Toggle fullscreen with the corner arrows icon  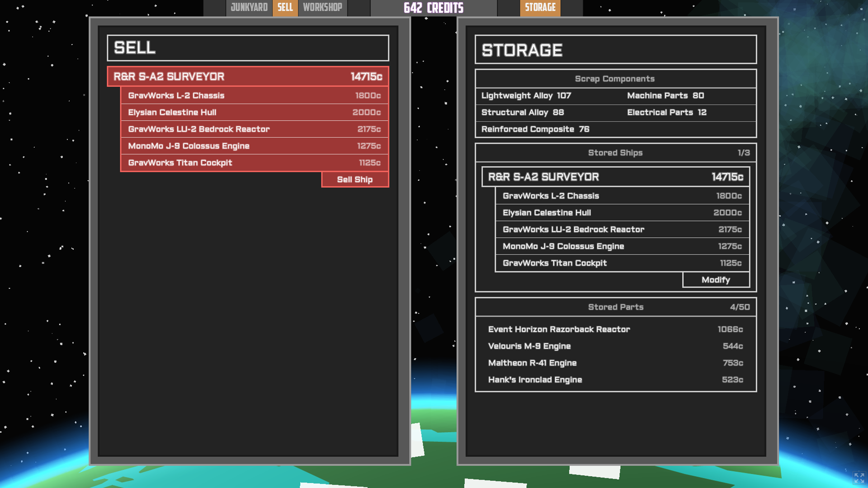coord(859,478)
